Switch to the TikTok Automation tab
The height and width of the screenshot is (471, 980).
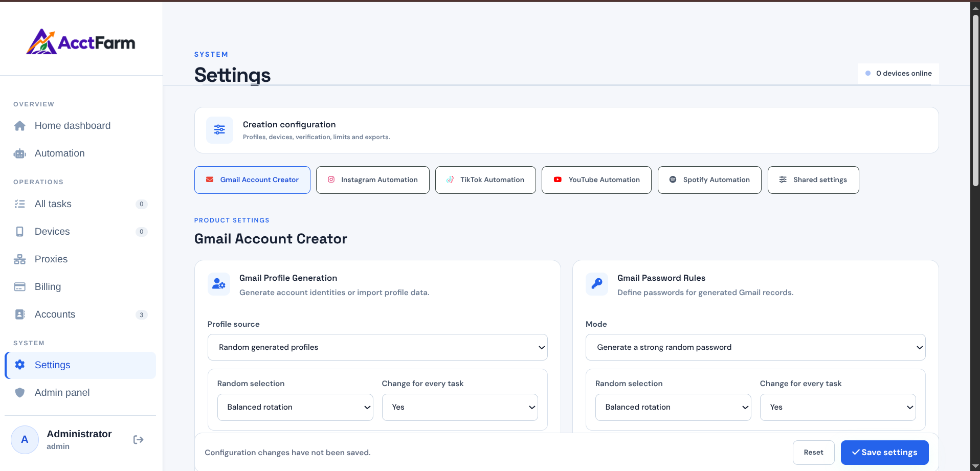pos(485,180)
